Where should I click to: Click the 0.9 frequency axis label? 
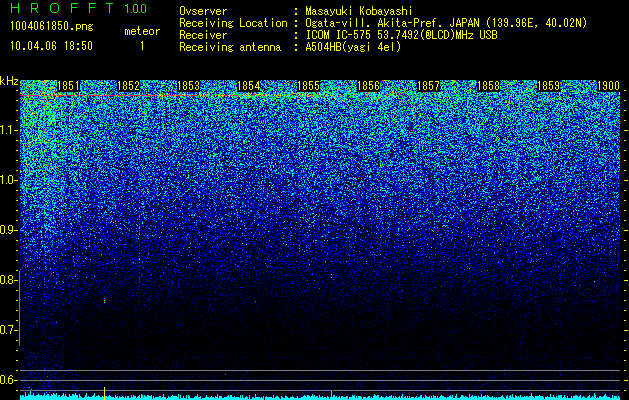(9, 230)
